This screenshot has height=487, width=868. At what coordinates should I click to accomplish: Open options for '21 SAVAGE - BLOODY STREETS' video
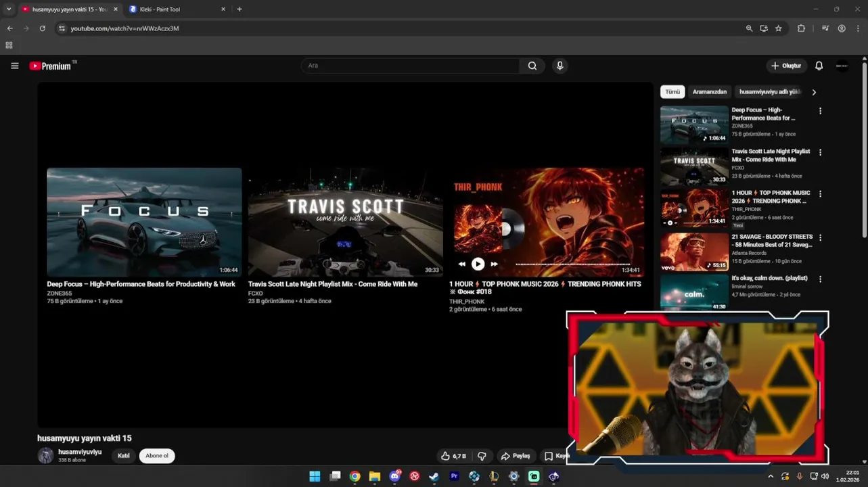point(821,238)
